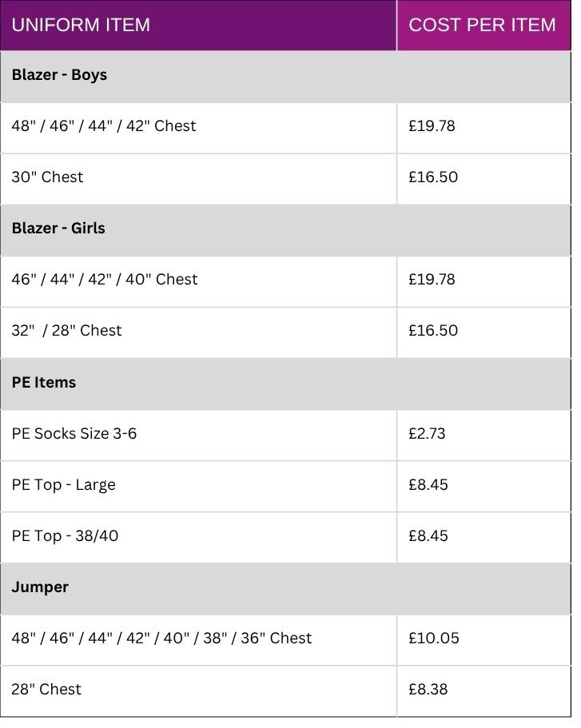Click the PE Items section heading
The height and width of the screenshot is (728, 581).
(x=44, y=383)
